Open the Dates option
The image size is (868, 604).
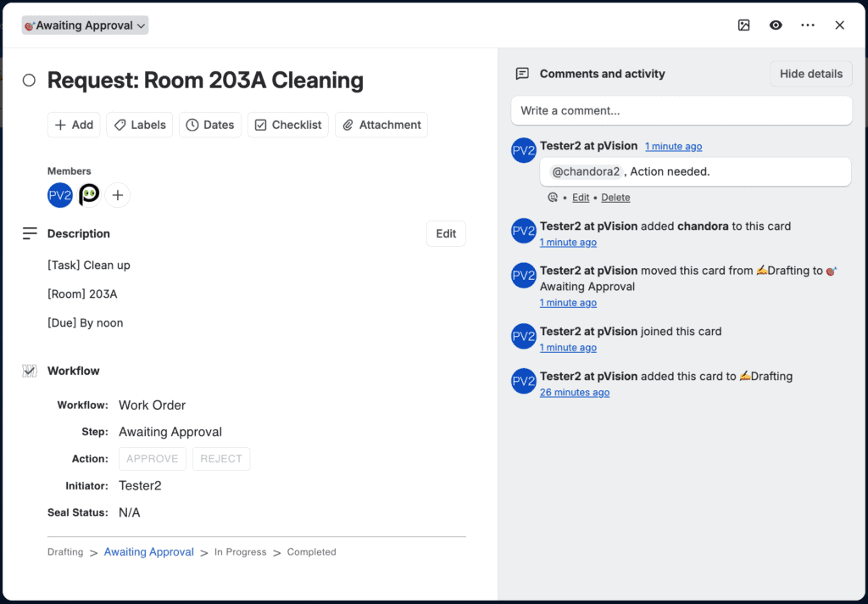(210, 125)
